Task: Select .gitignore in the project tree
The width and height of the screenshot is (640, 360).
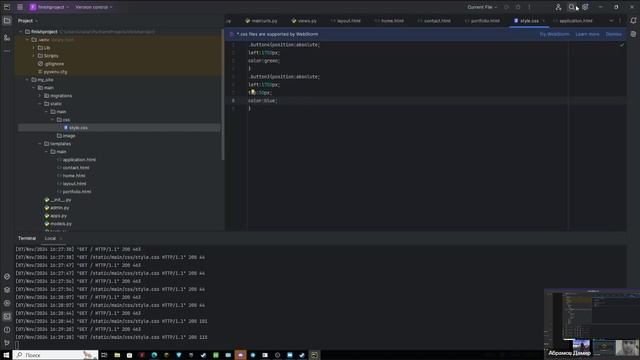Action: coord(51,64)
